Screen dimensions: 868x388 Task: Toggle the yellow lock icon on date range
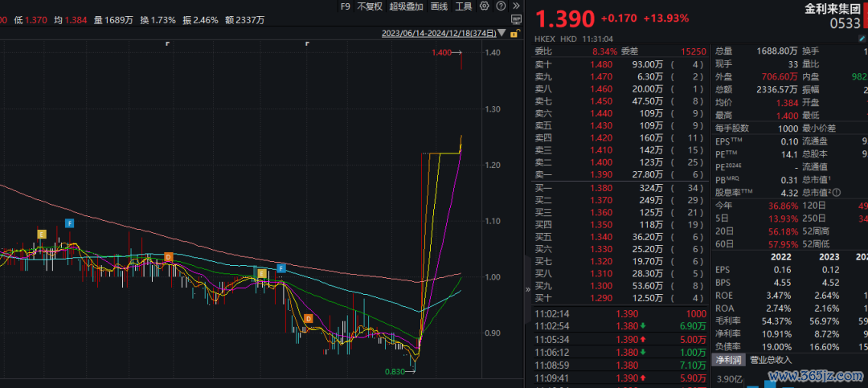514,34
